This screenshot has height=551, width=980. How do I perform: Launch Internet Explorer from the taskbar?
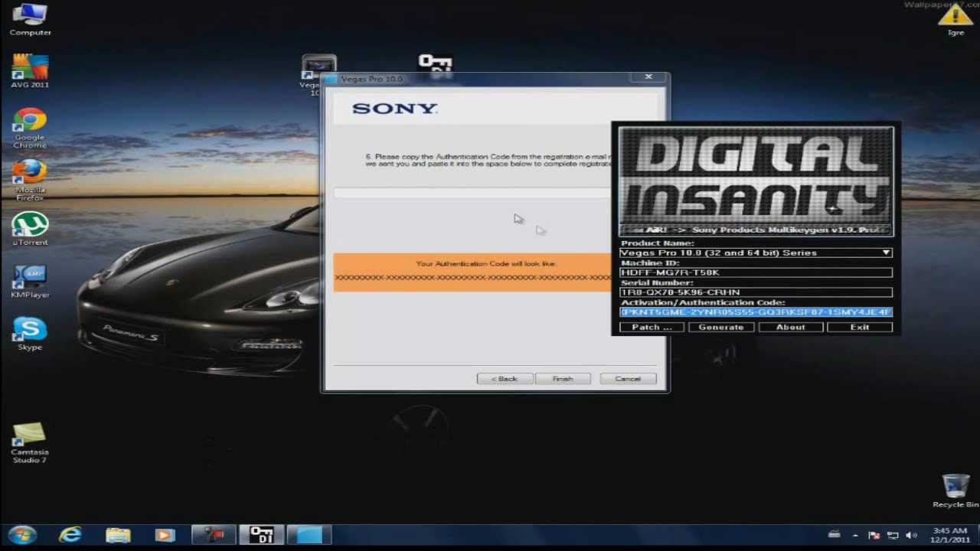coord(70,535)
